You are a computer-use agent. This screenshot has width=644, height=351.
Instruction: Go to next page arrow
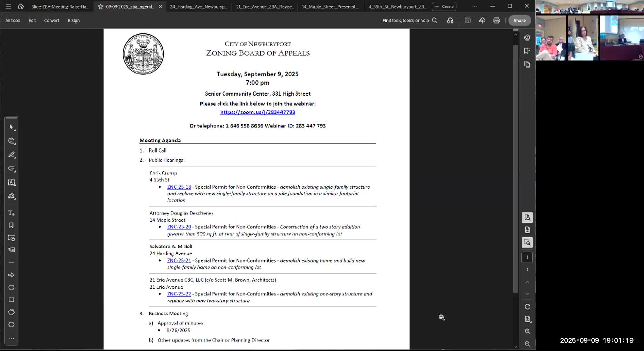(x=527, y=294)
